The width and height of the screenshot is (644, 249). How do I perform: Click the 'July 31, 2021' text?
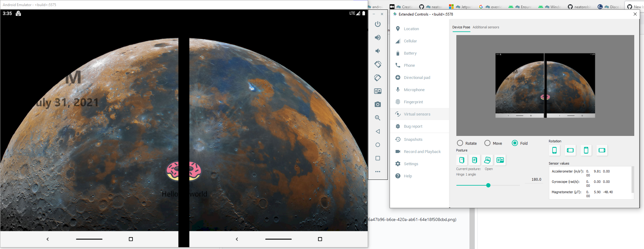[67, 103]
